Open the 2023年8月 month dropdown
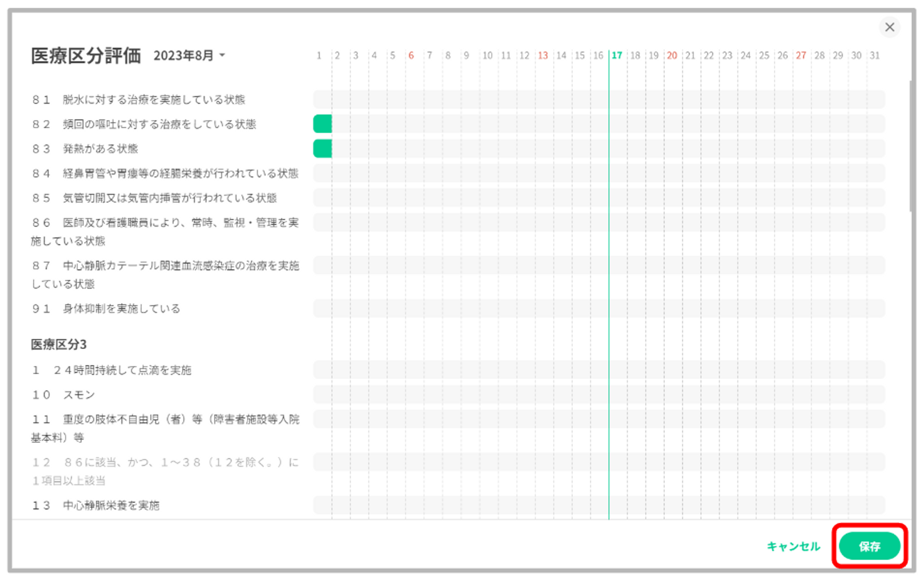The image size is (924, 580). tap(189, 55)
